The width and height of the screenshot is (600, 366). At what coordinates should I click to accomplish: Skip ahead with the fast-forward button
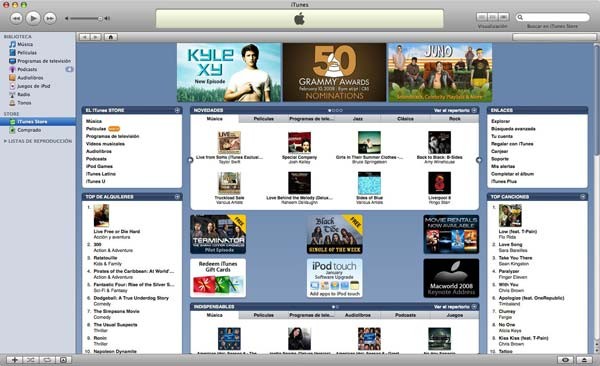point(50,18)
